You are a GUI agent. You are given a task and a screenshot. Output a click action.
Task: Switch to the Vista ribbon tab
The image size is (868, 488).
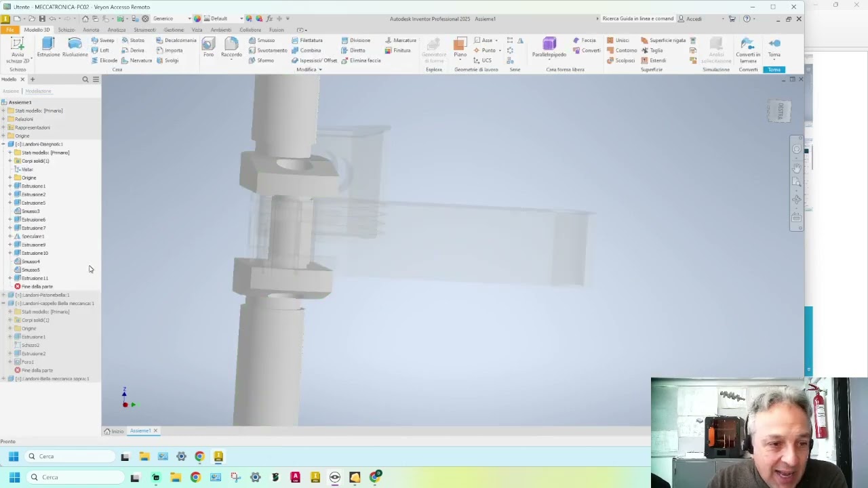click(197, 30)
